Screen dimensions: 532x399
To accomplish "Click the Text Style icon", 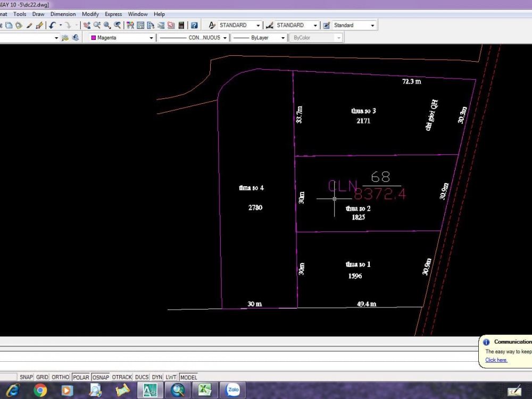I will coord(212,25).
